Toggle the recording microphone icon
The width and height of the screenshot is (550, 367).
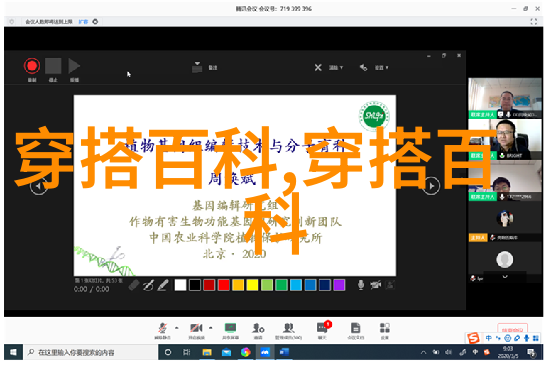(x=361, y=285)
